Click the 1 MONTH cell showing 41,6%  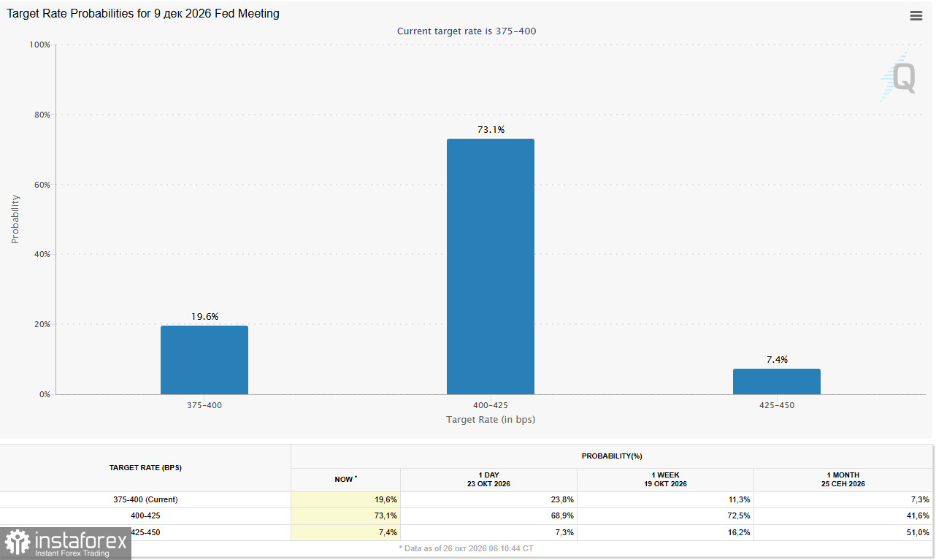[843, 515]
